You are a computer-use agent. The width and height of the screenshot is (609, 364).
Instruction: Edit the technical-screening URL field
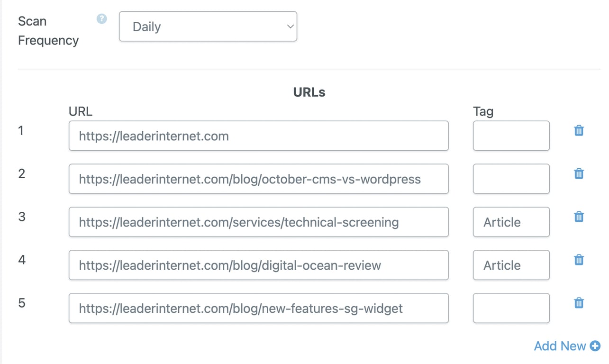258,222
